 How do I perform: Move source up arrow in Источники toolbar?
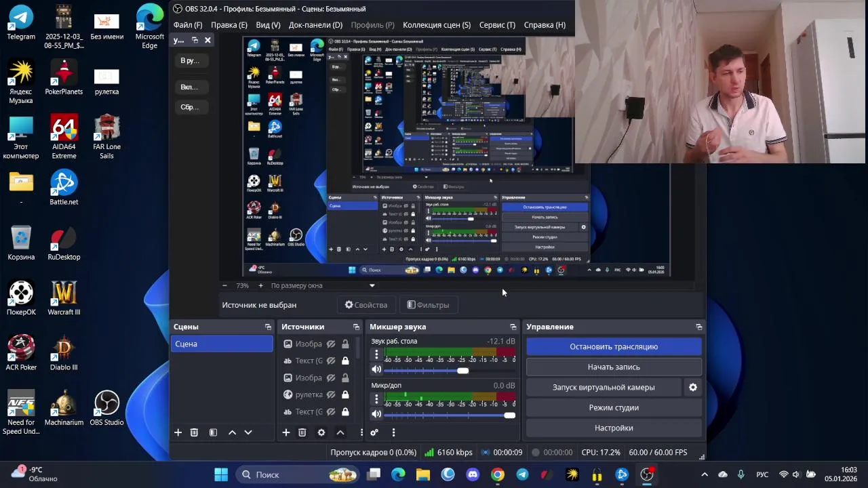340,432
